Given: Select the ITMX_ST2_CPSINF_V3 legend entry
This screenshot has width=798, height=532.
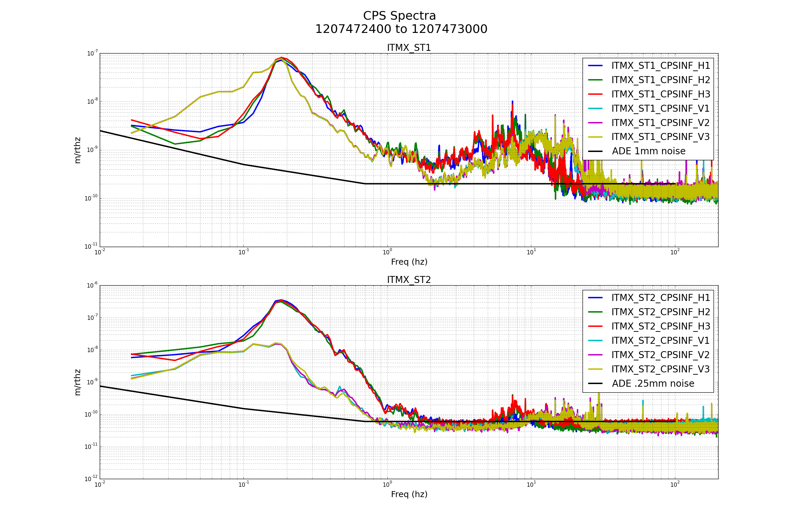Looking at the screenshot, I should pos(660,369).
